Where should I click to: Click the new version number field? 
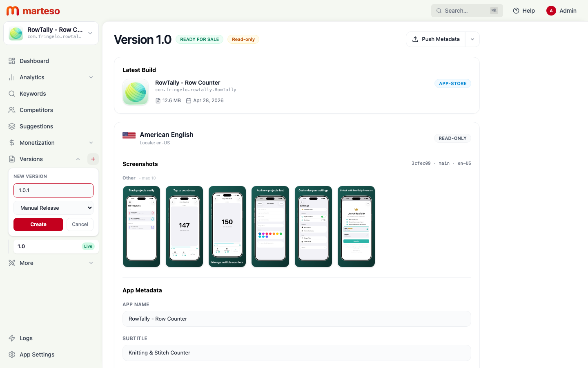[53, 190]
